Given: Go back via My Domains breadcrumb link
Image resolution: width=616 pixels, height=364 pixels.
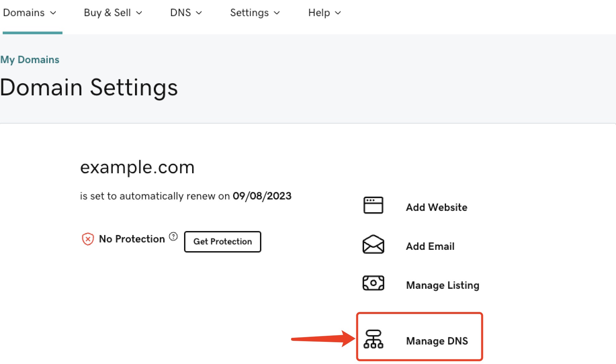Looking at the screenshot, I should (30, 60).
